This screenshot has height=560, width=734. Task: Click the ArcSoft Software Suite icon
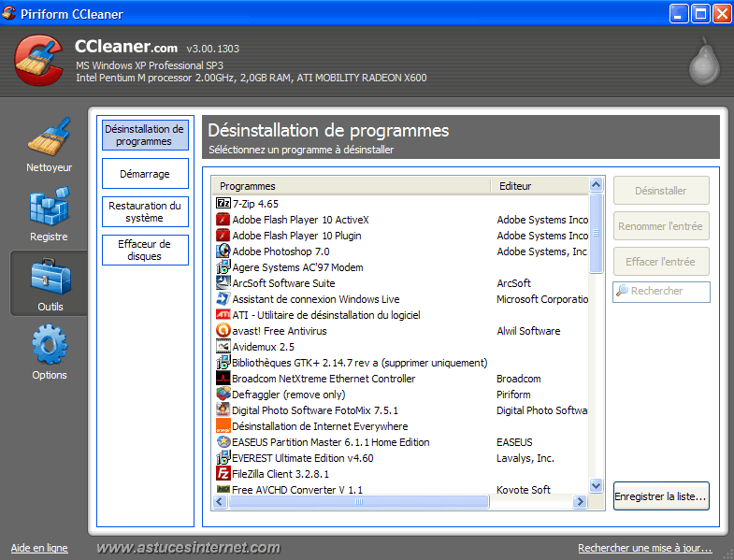tap(223, 282)
